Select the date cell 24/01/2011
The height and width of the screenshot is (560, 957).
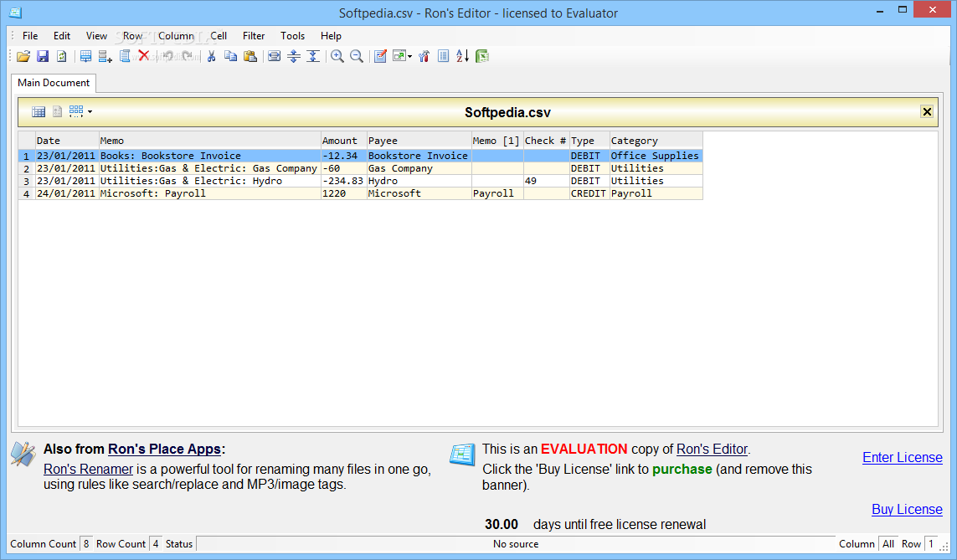tap(67, 193)
